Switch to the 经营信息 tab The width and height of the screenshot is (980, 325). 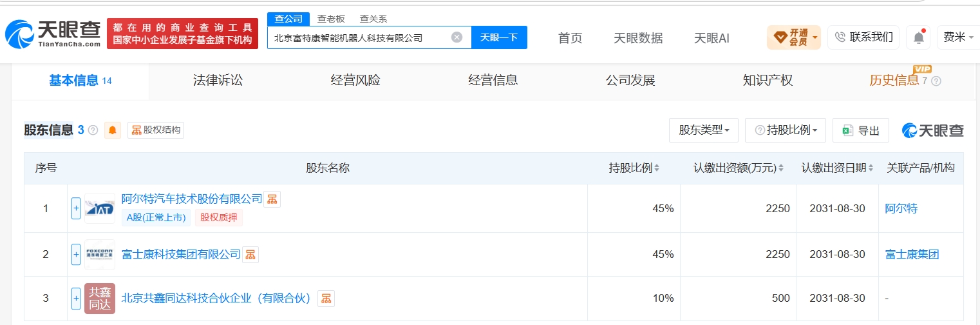[493, 81]
